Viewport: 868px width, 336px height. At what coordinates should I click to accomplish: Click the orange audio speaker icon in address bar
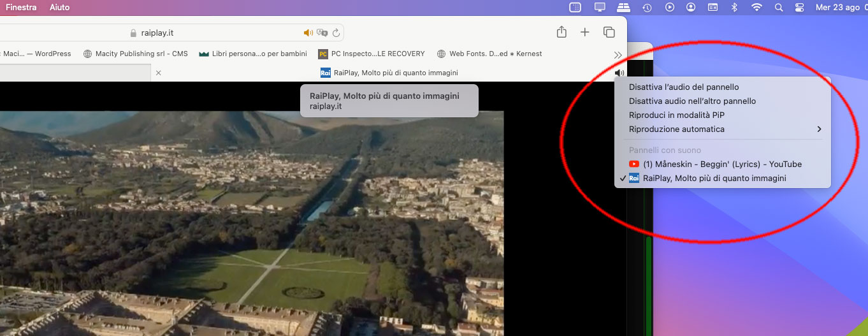pyautogui.click(x=308, y=33)
